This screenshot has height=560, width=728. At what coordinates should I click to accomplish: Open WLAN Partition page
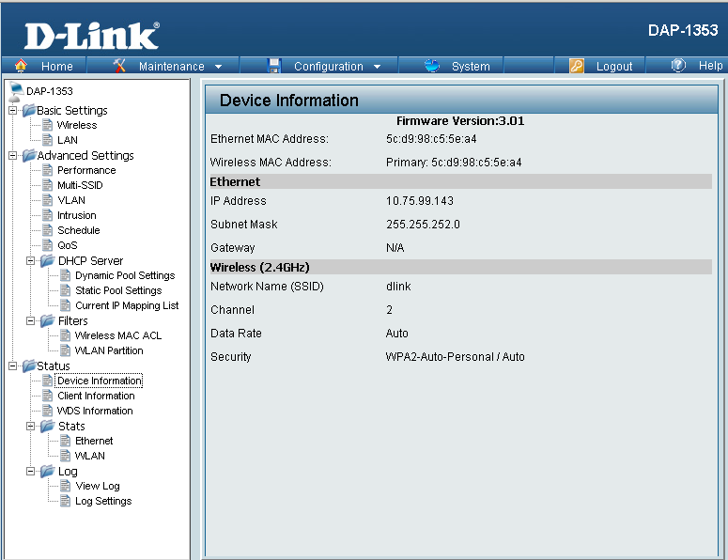click(109, 350)
